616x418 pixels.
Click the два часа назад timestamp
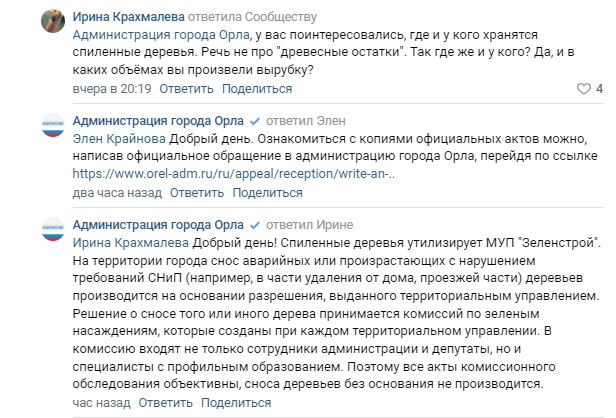[117, 193]
